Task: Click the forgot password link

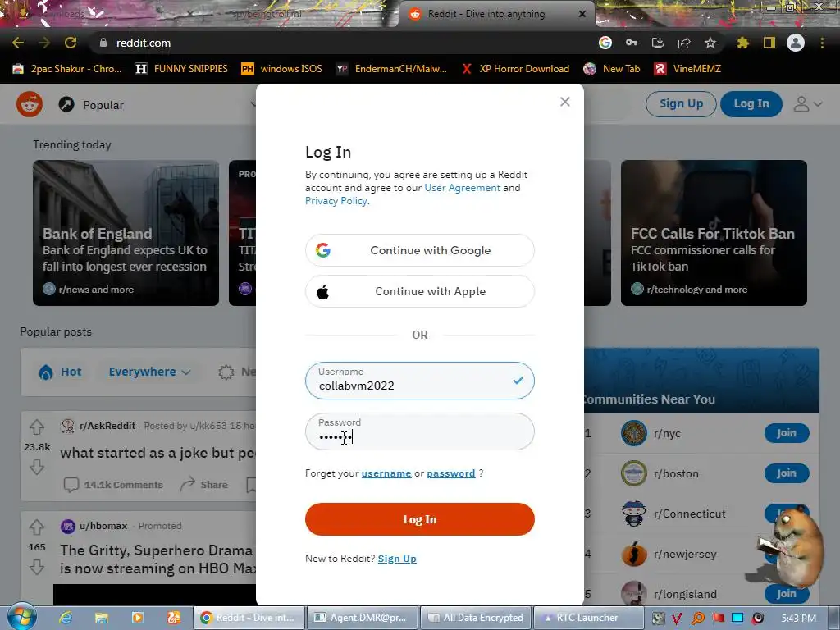Action: 451,473
